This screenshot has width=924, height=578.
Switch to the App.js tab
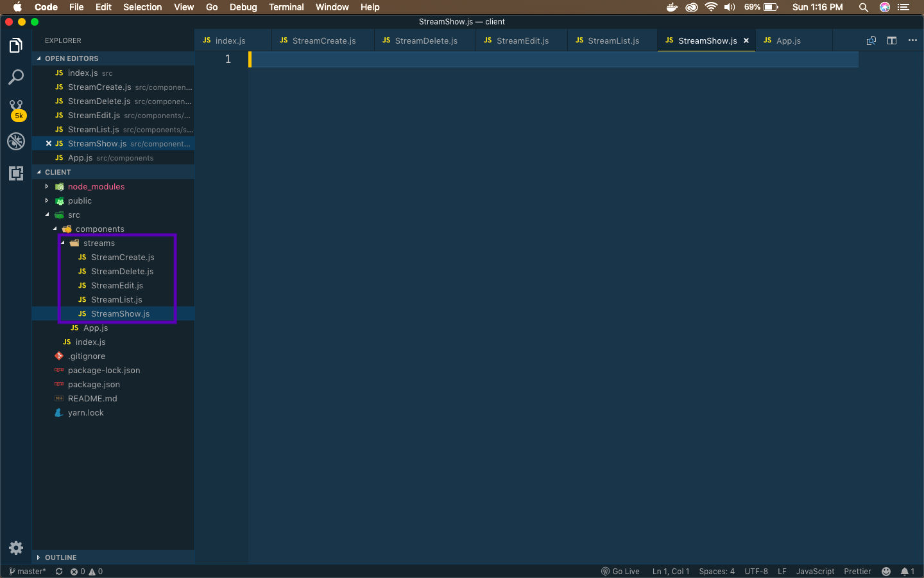[x=794, y=40]
